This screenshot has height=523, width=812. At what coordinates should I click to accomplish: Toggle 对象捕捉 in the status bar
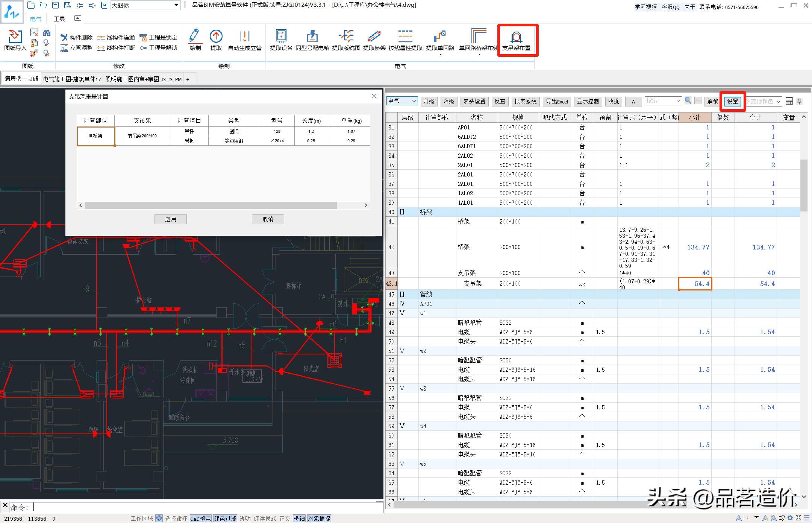[319, 518]
